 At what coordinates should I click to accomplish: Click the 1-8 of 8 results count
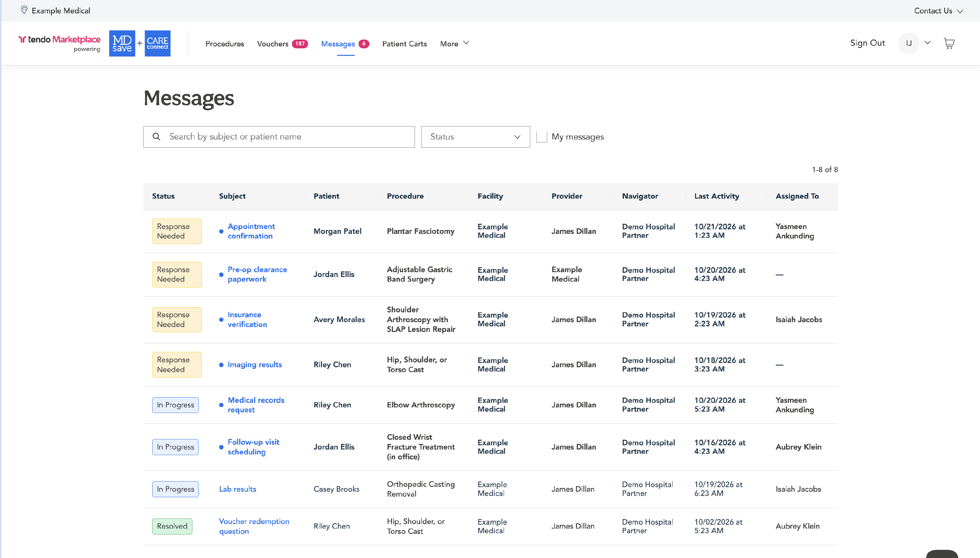pos(825,169)
